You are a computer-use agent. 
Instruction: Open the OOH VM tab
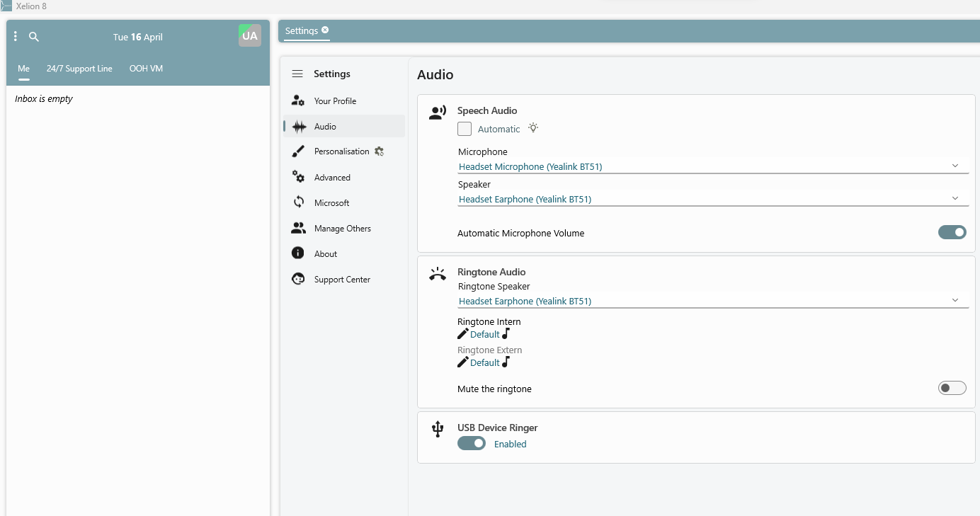tap(146, 69)
